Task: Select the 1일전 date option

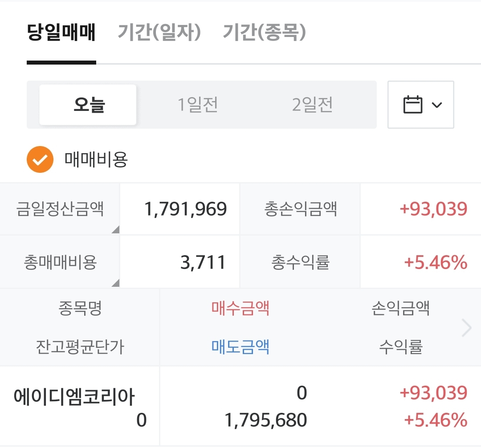Action: [198, 105]
